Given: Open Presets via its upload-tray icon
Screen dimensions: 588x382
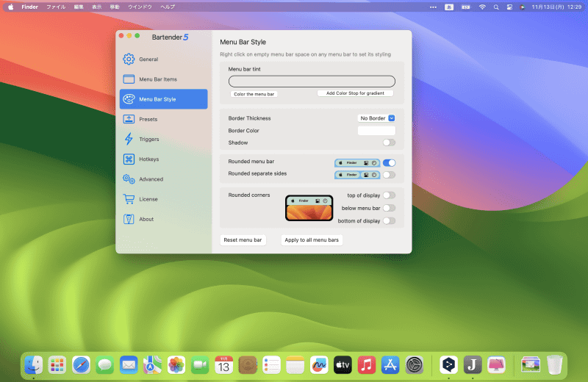Looking at the screenshot, I should 129,119.
